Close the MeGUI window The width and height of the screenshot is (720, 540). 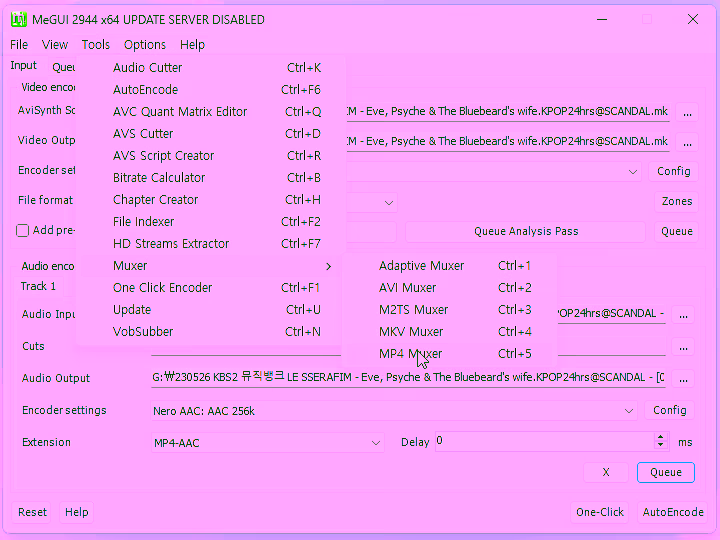pos(693,19)
